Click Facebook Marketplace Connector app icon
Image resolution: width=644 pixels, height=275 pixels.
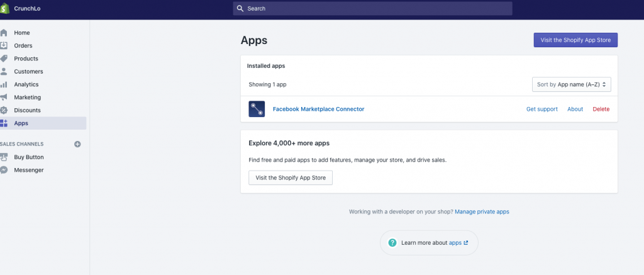pyautogui.click(x=257, y=109)
